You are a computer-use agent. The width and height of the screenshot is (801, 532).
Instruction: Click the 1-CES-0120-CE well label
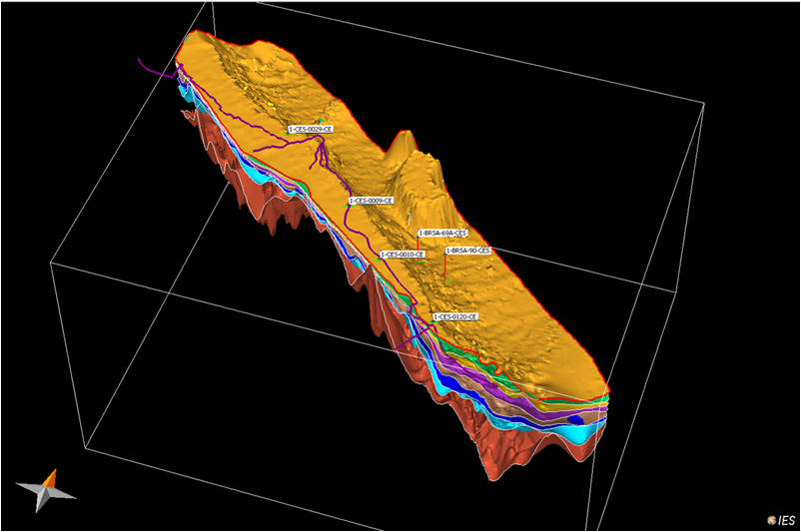pos(455,316)
